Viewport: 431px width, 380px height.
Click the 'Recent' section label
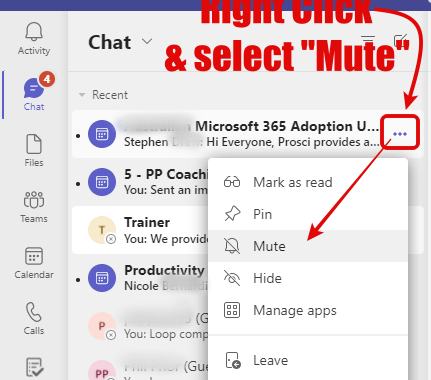click(110, 95)
